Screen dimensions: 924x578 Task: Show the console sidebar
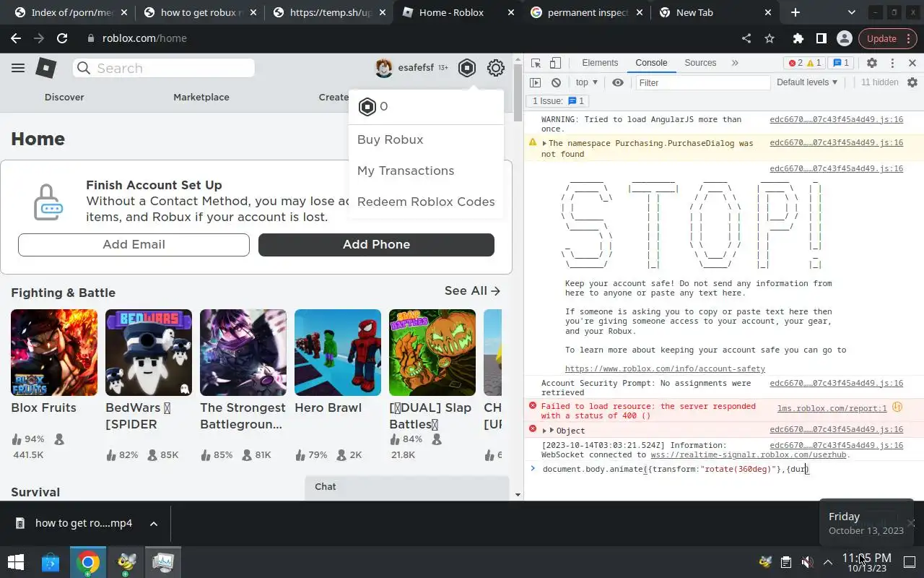535,82
